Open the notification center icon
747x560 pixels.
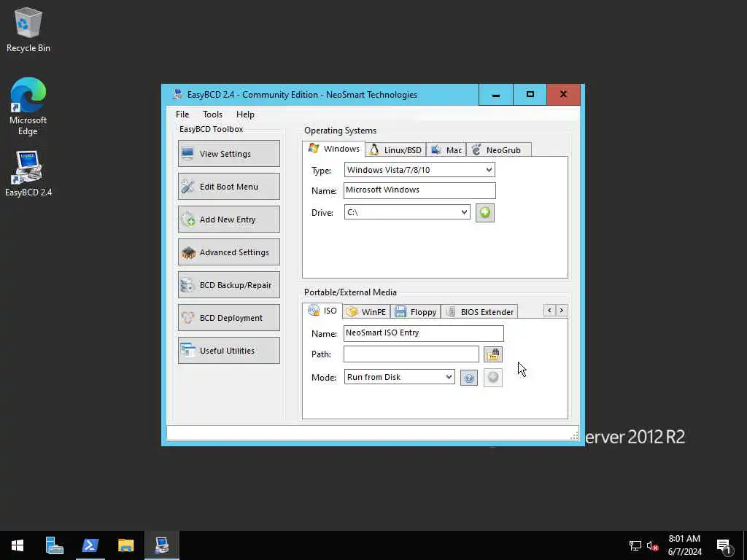coord(724,545)
